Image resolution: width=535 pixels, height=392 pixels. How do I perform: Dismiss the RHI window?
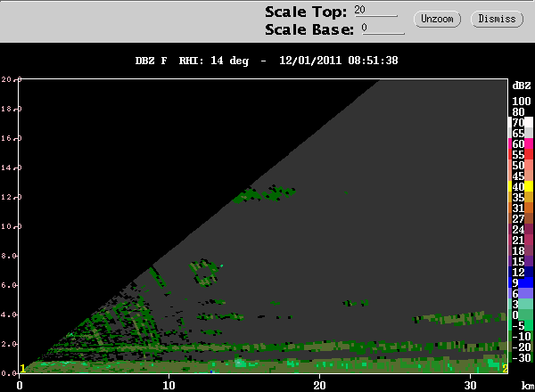497,19
